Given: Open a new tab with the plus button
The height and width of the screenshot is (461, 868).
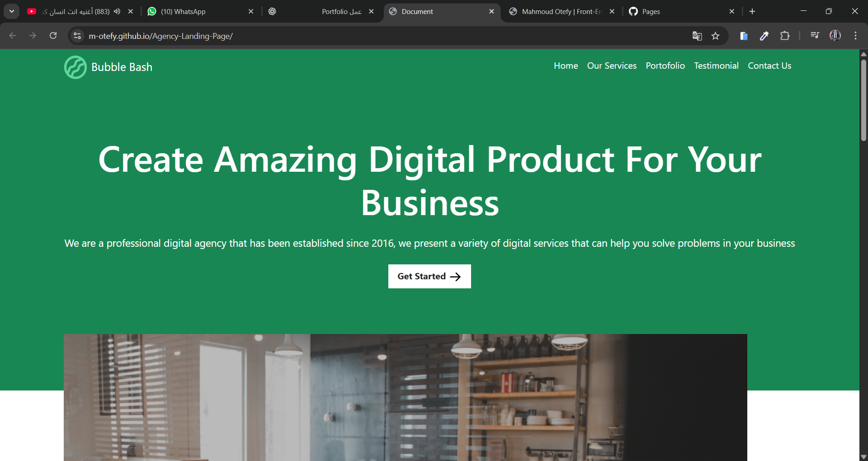Looking at the screenshot, I should click(752, 11).
